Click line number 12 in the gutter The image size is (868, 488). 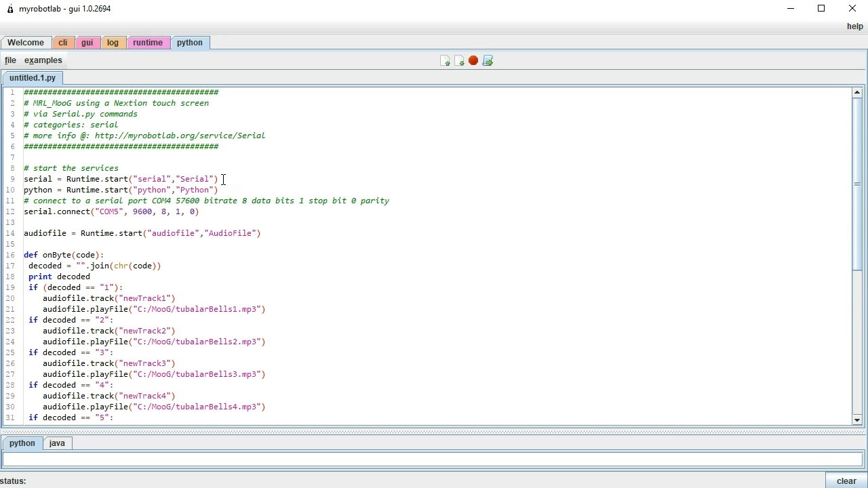click(10, 211)
